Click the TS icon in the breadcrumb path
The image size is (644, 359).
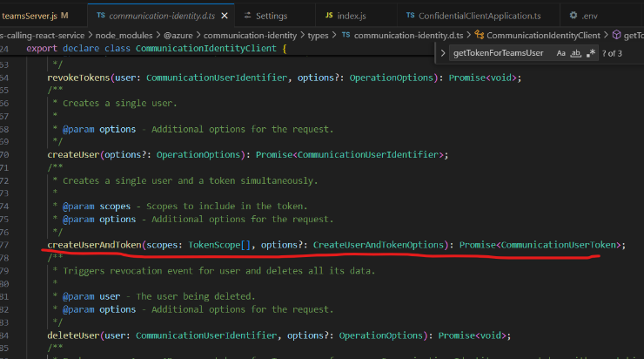(346, 35)
